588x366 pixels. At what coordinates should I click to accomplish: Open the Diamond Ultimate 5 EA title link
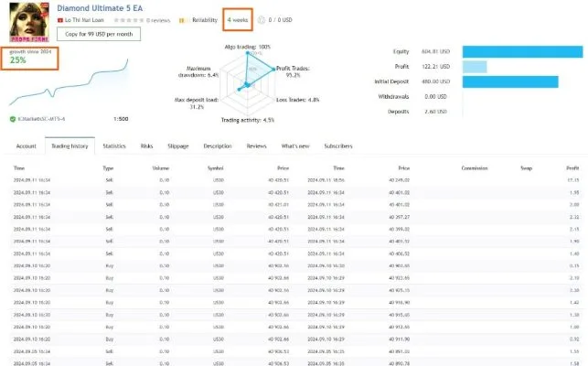[100, 8]
